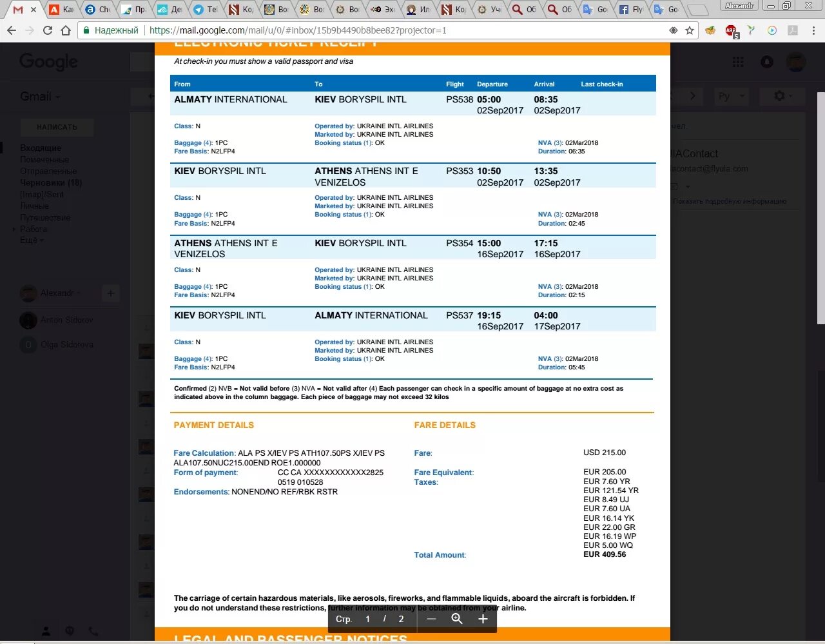Click the browser back arrow
Viewport: 825px width, 644px height.
click(12, 30)
